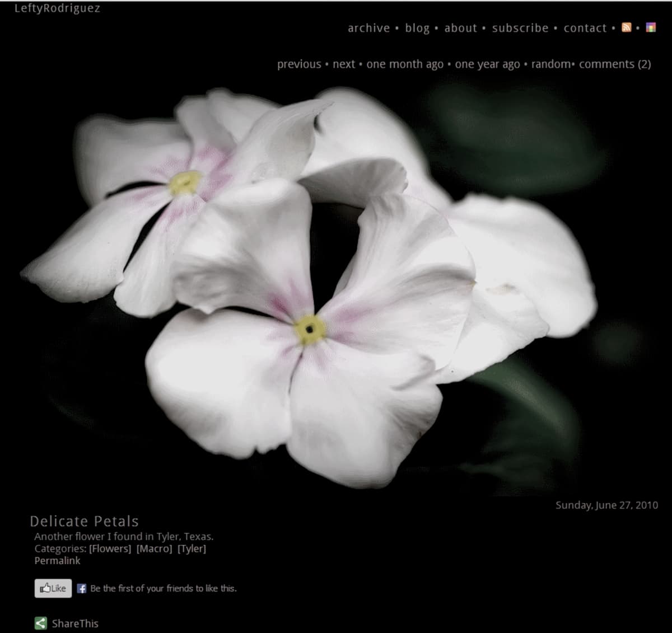View photo from one year ago
Screen dimensions: 672x633
tap(487, 64)
